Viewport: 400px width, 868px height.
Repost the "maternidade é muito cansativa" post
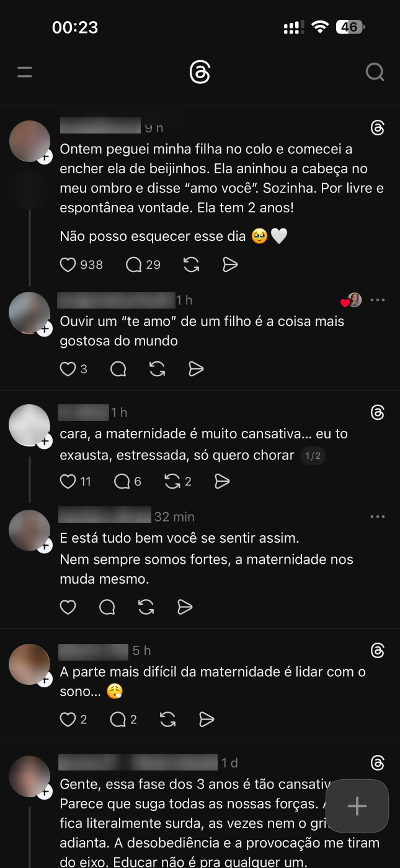(172, 481)
